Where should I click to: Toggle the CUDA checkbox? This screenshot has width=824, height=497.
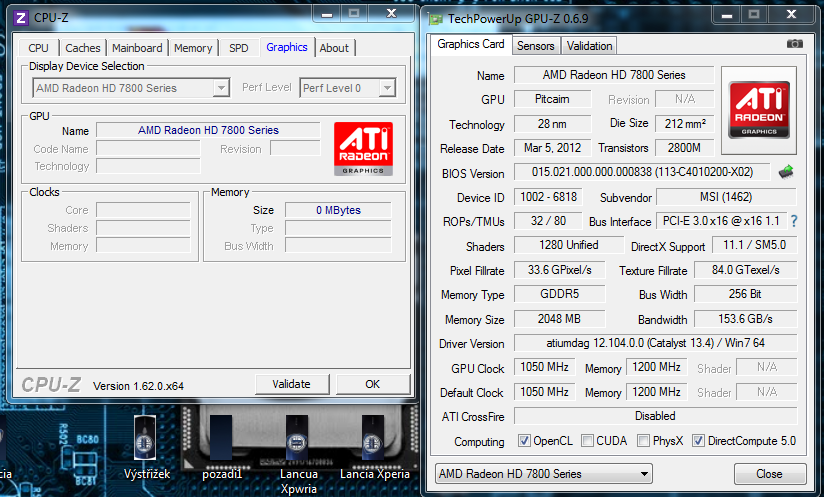tap(588, 441)
